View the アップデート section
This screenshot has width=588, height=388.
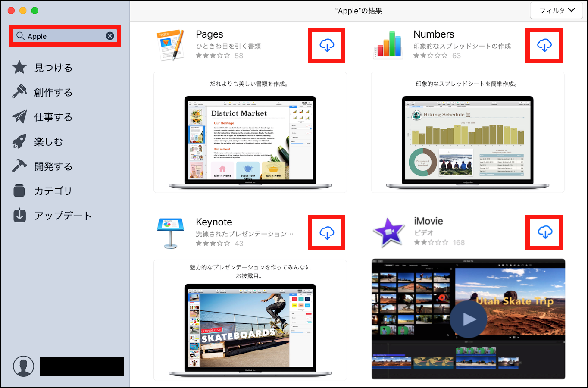[x=63, y=216]
